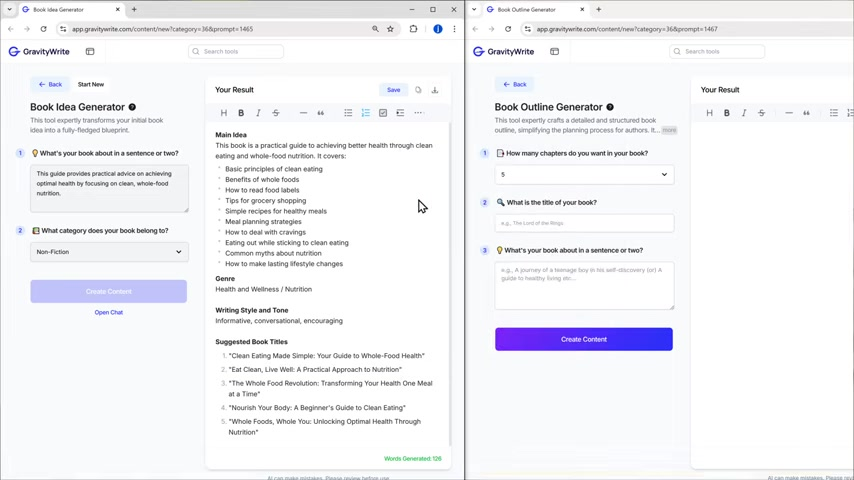Insert blockquote in Book Outline editor toolbar
The height and width of the screenshot is (480, 854).
point(806,113)
